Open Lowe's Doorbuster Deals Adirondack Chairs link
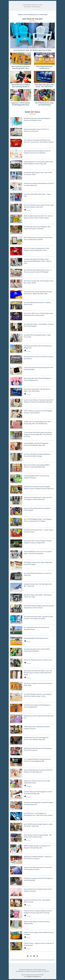The height and width of the screenshot is (980, 65). coord(32,50)
